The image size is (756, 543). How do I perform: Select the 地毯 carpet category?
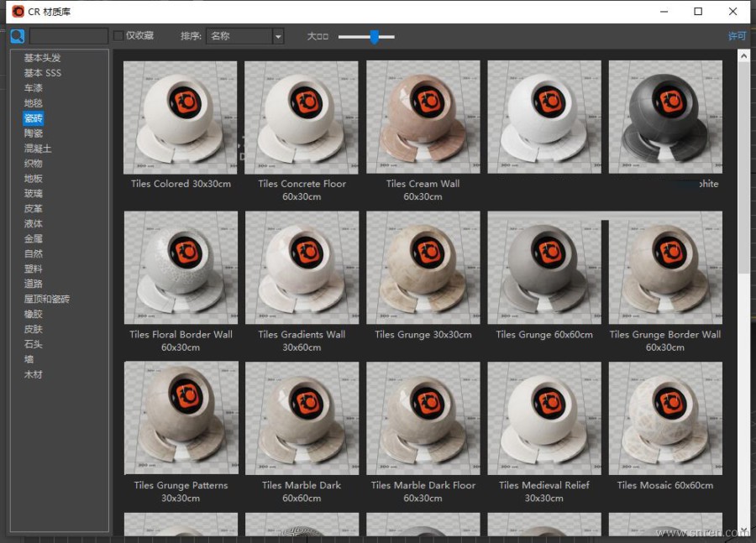tap(34, 103)
